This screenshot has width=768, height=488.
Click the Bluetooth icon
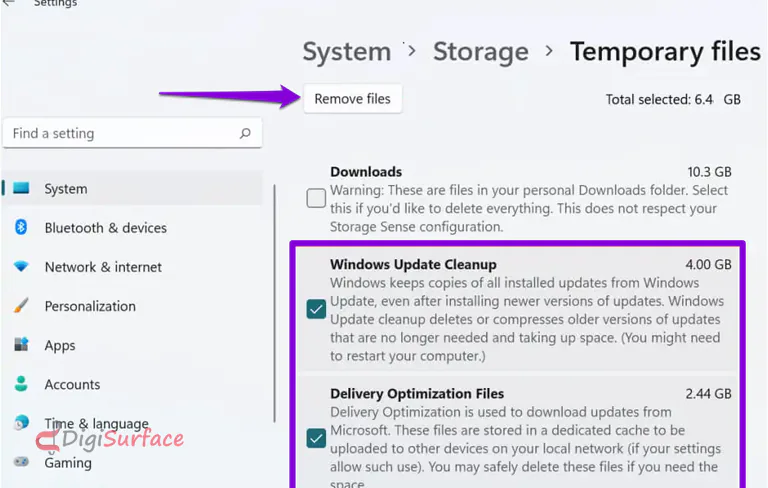[x=21, y=227]
